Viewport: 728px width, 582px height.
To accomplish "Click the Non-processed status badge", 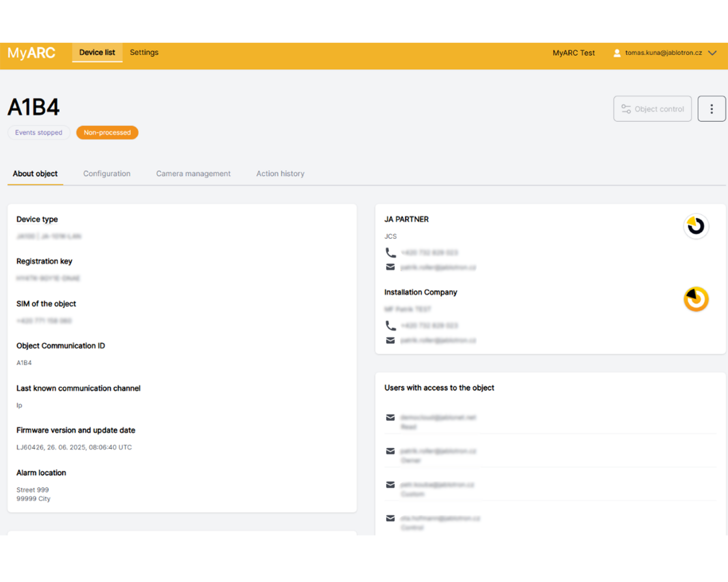I will [x=107, y=132].
